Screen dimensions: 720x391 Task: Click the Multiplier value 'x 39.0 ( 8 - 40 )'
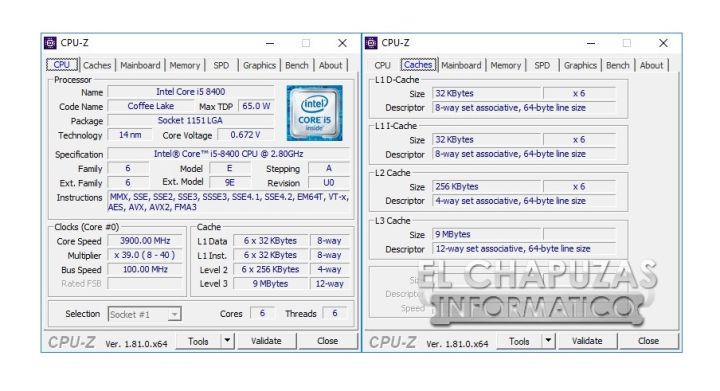(145, 255)
